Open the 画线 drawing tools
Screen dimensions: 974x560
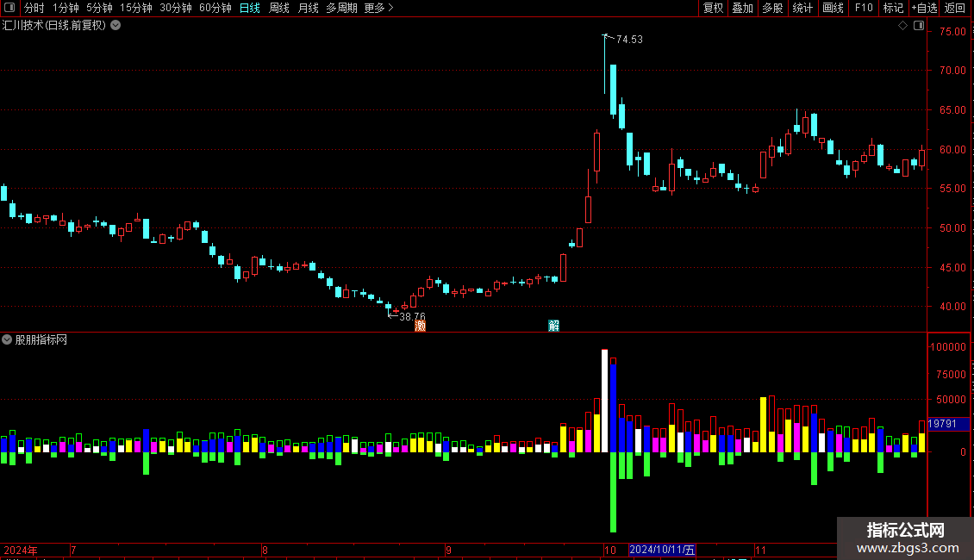(833, 8)
